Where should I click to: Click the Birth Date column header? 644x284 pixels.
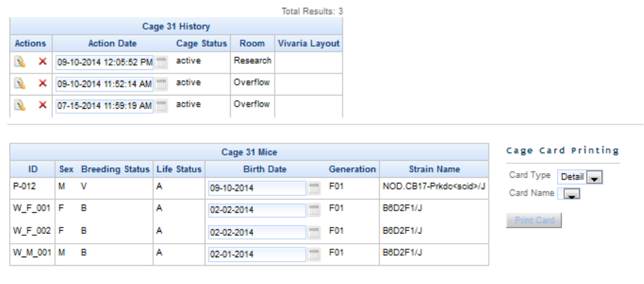[265, 170]
